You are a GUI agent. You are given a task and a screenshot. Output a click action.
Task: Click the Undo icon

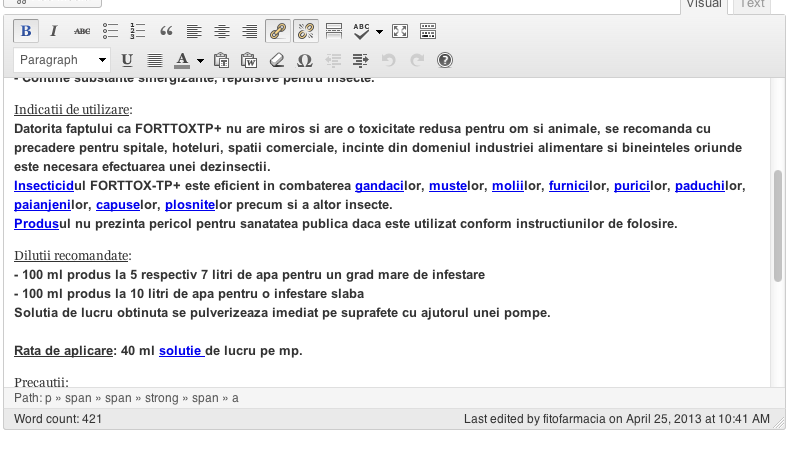388,60
